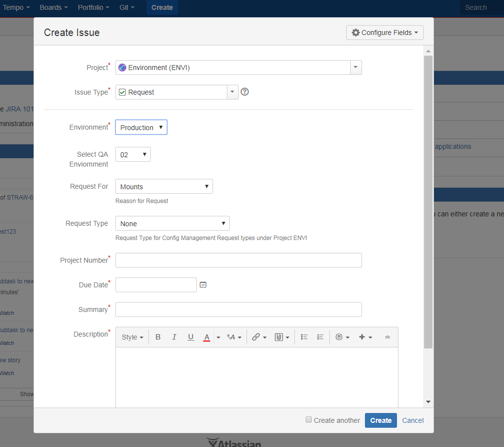Open the Select QA Environment dropdown
Viewport: 504px width, 447px height.
tap(133, 154)
